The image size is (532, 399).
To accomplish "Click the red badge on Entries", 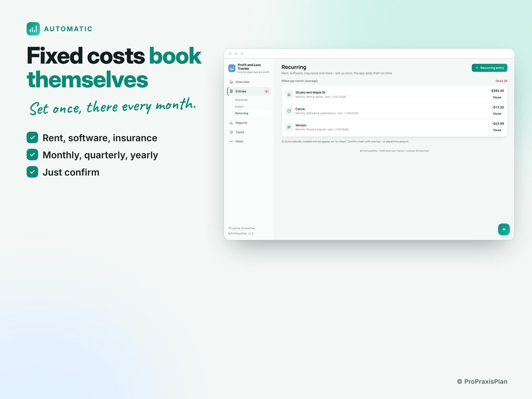I will [267, 91].
